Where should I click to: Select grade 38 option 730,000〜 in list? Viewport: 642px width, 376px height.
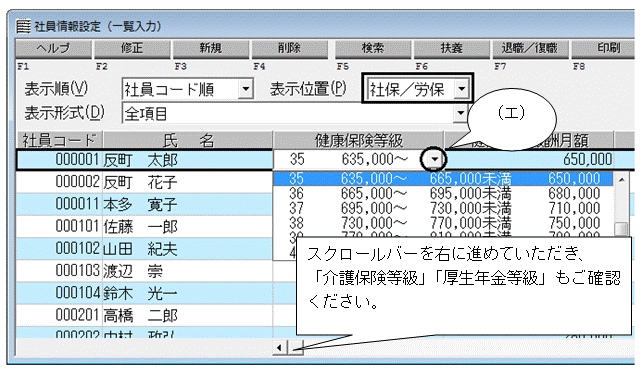point(443,224)
